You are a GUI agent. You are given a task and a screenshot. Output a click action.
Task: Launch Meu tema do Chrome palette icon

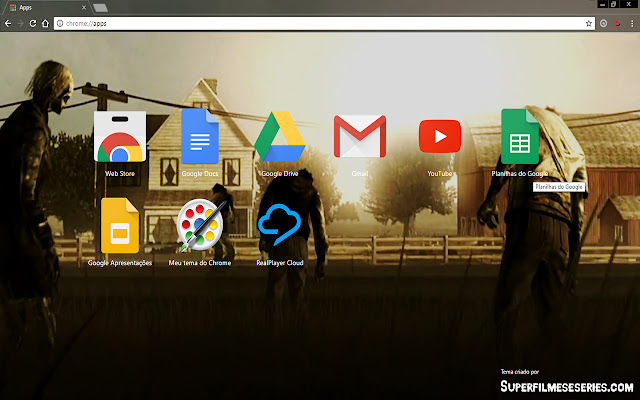(200, 225)
